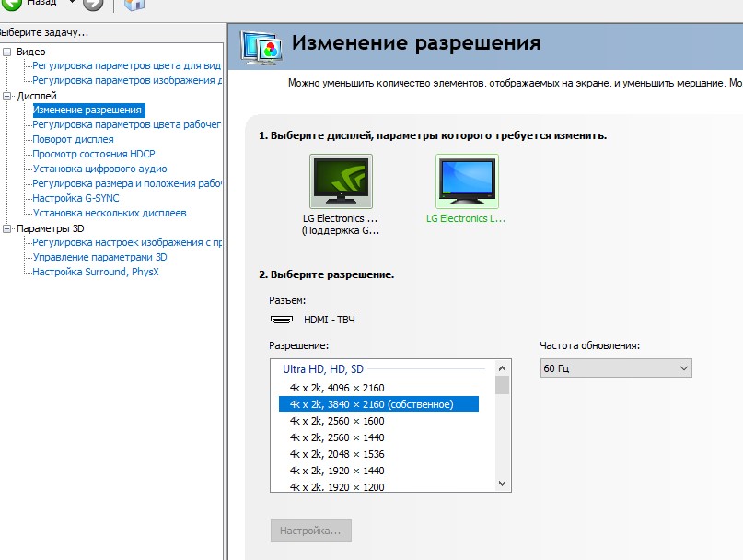Open Настройка G-SYNC in the sidebar

[75, 198]
